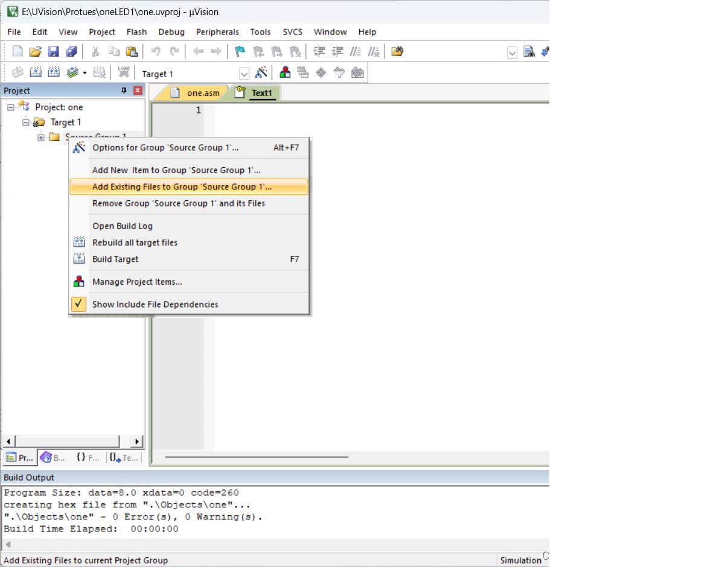
Task: Click the Batch Build icon
Action: coord(72,73)
